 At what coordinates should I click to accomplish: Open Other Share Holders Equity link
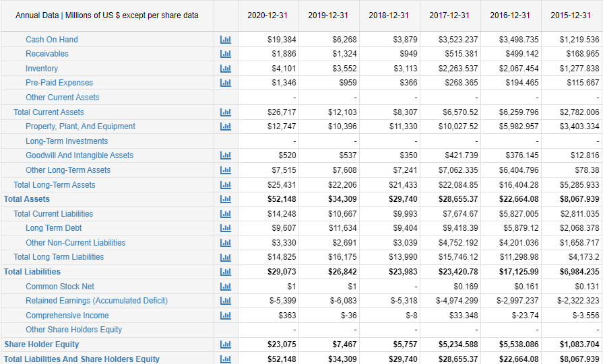tap(73, 330)
